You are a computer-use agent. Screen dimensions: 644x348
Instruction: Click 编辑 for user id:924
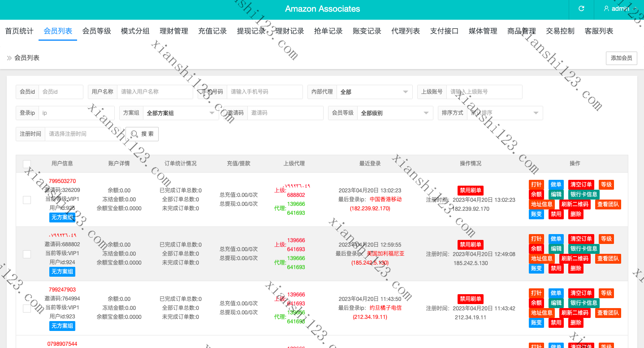coord(556,249)
